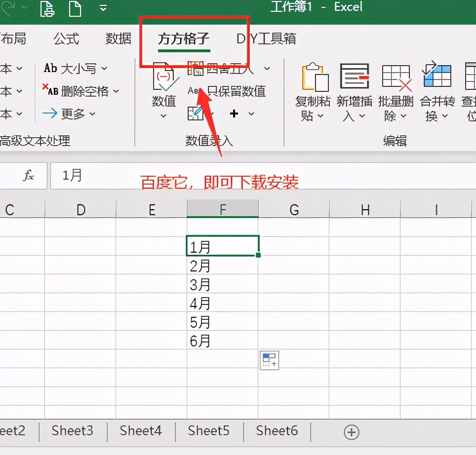The height and width of the screenshot is (455, 476).
Task: Click the fx insert function icon
Action: tap(29, 176)
